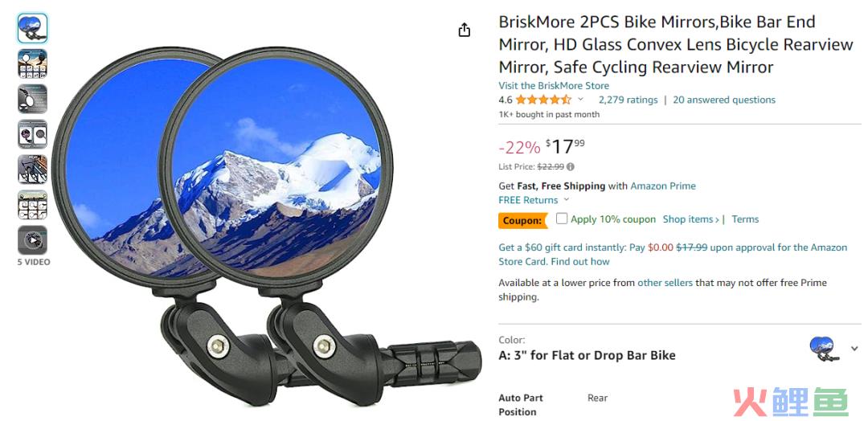Enable the Apply 10% coupon checkbox

click(561, 219)
